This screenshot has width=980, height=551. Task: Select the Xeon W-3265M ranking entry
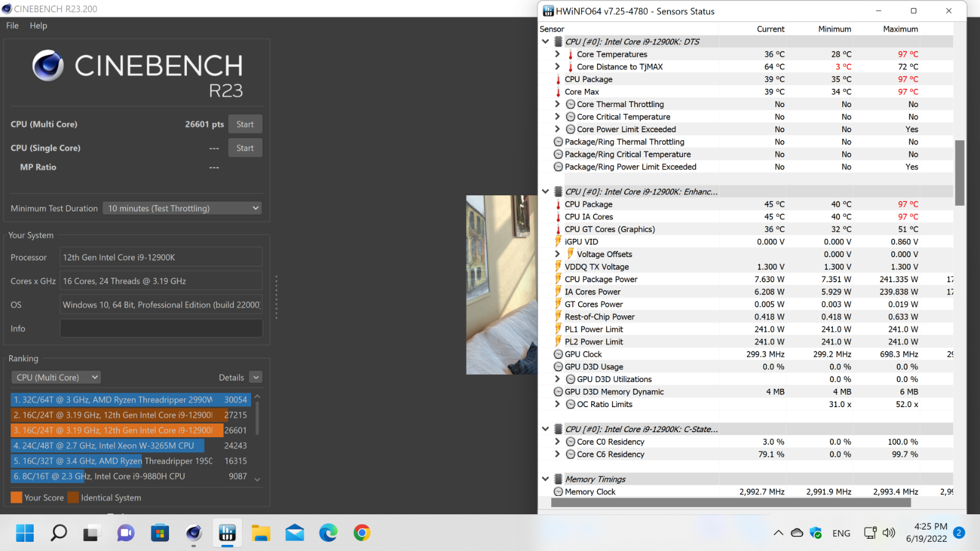point(130,446)
